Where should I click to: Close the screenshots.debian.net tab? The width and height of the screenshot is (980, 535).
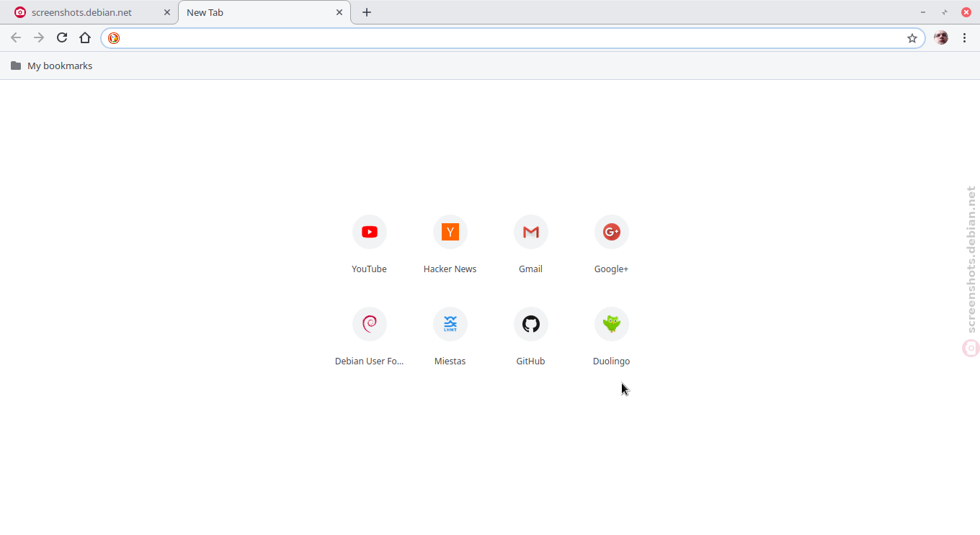coord(167,12)
